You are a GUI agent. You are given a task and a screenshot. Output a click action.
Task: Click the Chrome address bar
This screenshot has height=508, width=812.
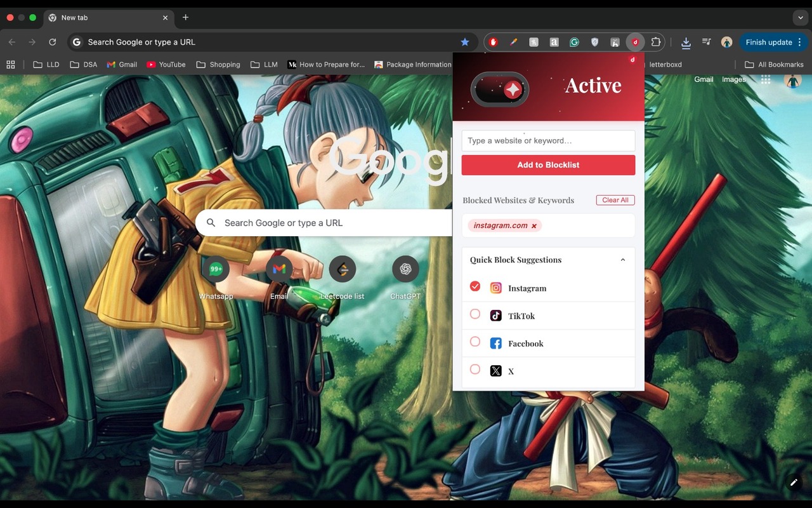pyautogui.click(x=272, y=42)
